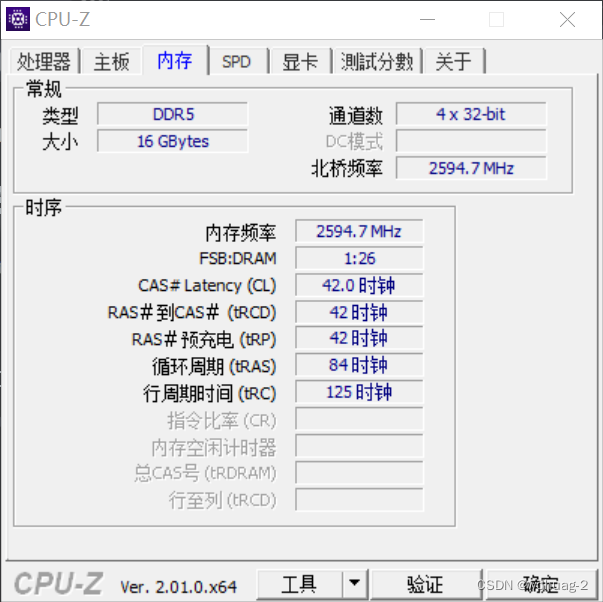Open the 显卡 tab

[x=300, y=61]
